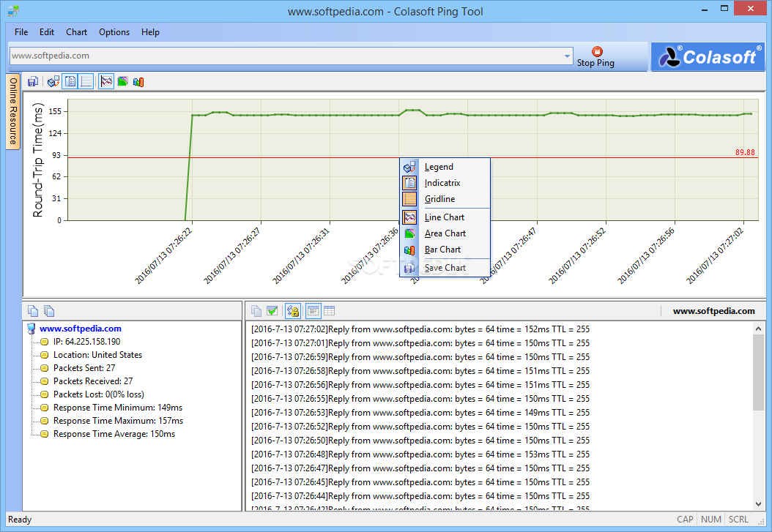The width and height of the screenshot is (772, 532).
Task: Click the CAP status indicator
Action: pyautogui.click(x=685, y=520)
